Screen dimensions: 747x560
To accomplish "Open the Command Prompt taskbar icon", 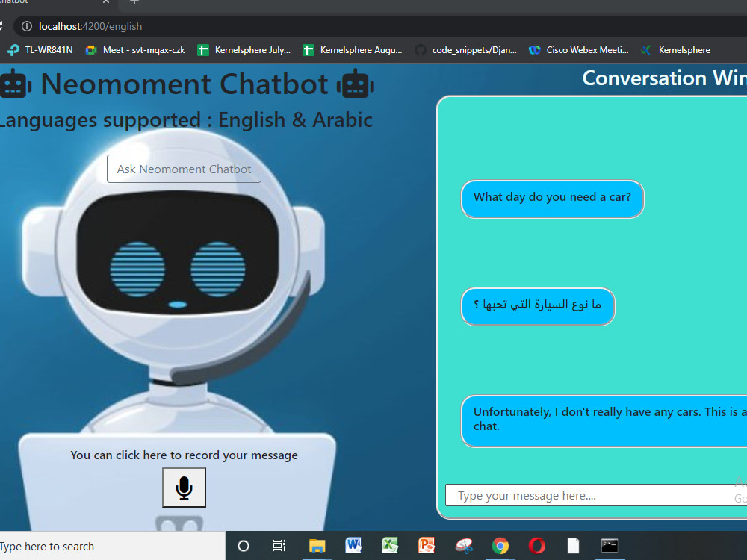I will tap(610, 546).
